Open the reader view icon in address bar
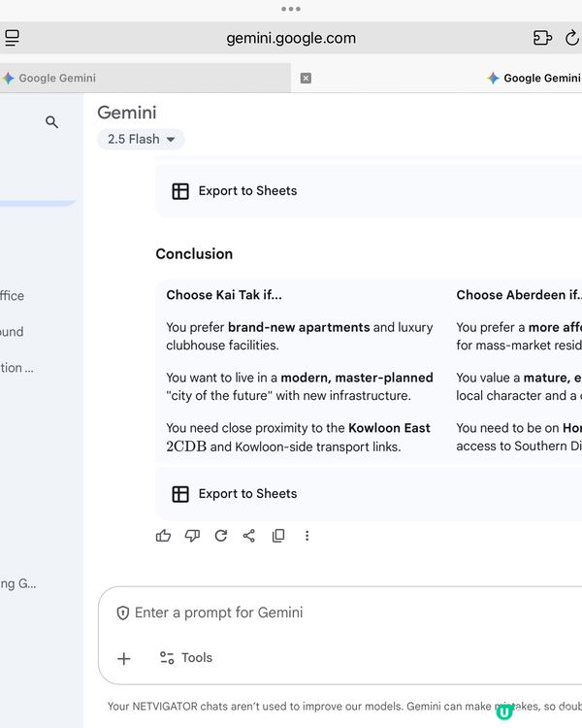 [x=12, y=38]
